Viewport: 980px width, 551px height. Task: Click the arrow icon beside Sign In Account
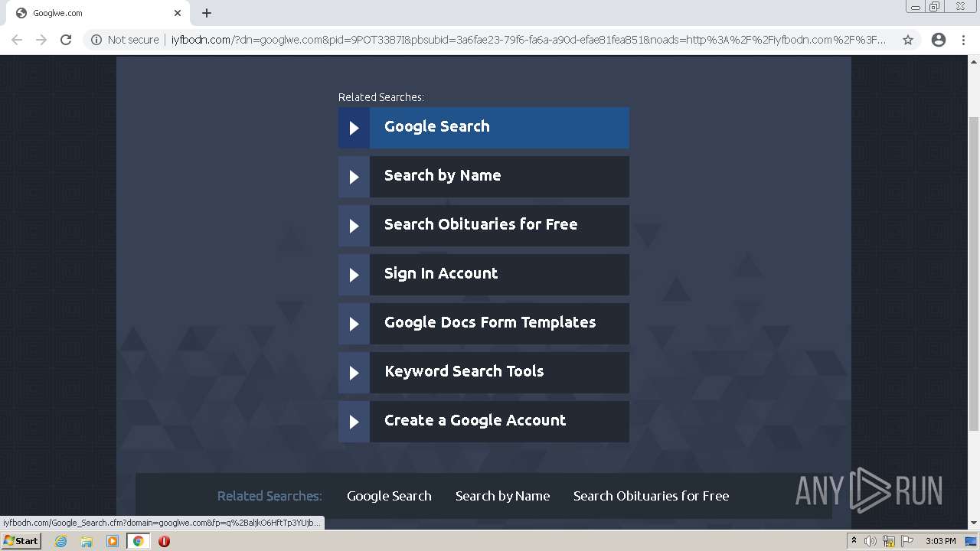click(354, 275)
